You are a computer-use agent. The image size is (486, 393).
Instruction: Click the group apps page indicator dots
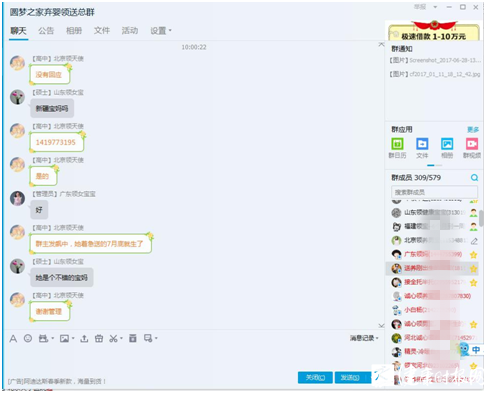434,165
